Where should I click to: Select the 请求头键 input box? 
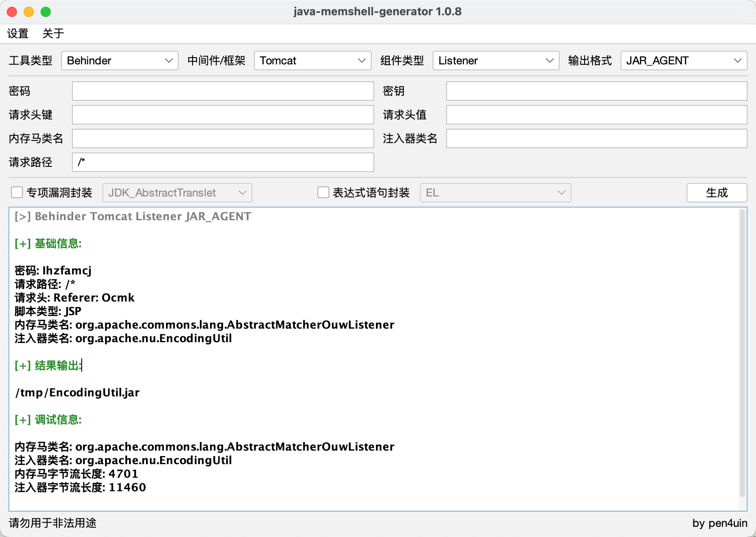[x=223, y=115]
